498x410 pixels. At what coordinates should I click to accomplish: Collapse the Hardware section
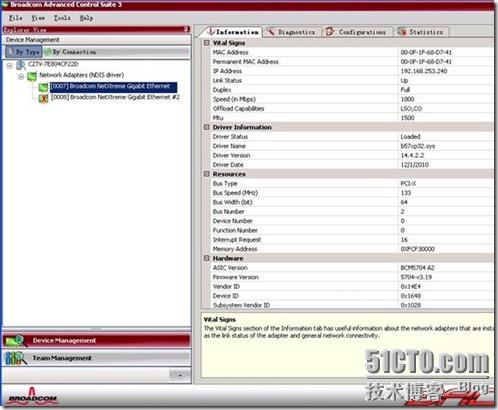point(207,258)
